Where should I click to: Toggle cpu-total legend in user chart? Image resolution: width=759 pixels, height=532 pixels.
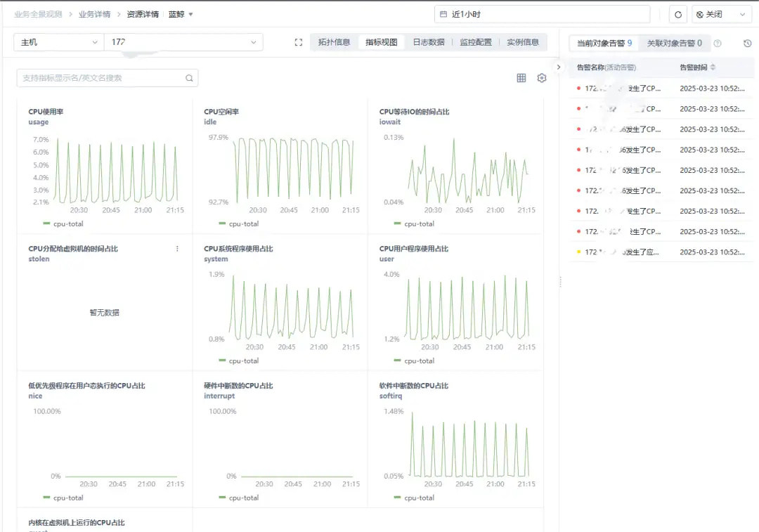tap(414, 361)
